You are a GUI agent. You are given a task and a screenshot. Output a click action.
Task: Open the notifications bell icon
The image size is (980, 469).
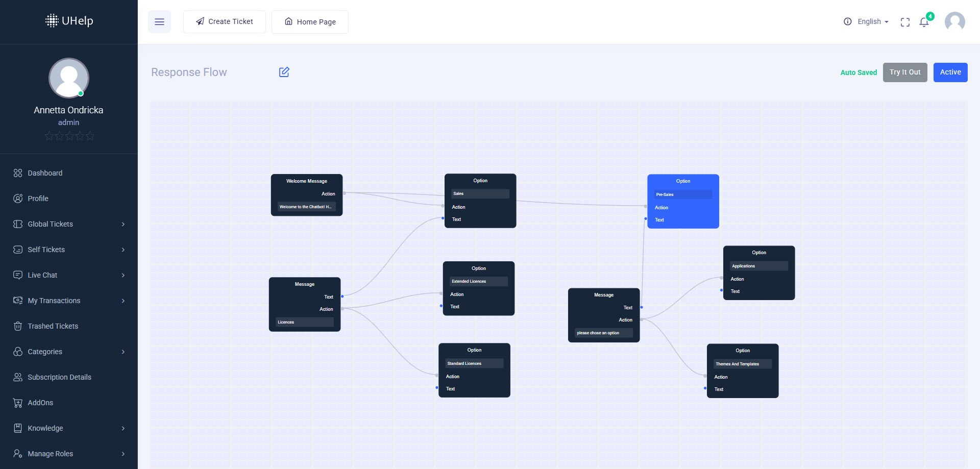click(x=924, y=22)
